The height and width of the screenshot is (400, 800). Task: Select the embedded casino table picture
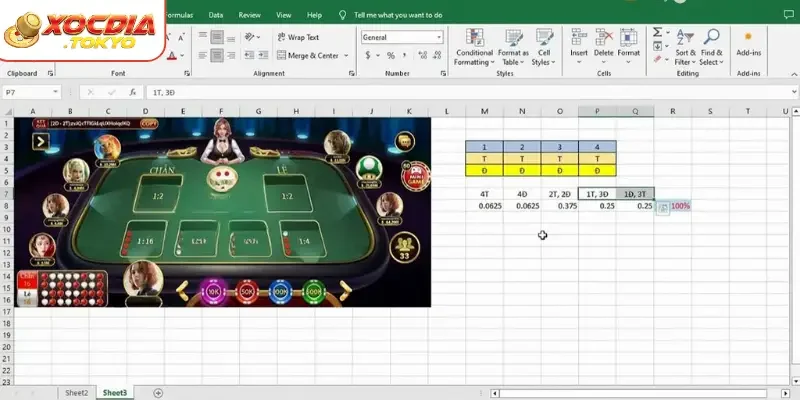click(x=222, y=212)
